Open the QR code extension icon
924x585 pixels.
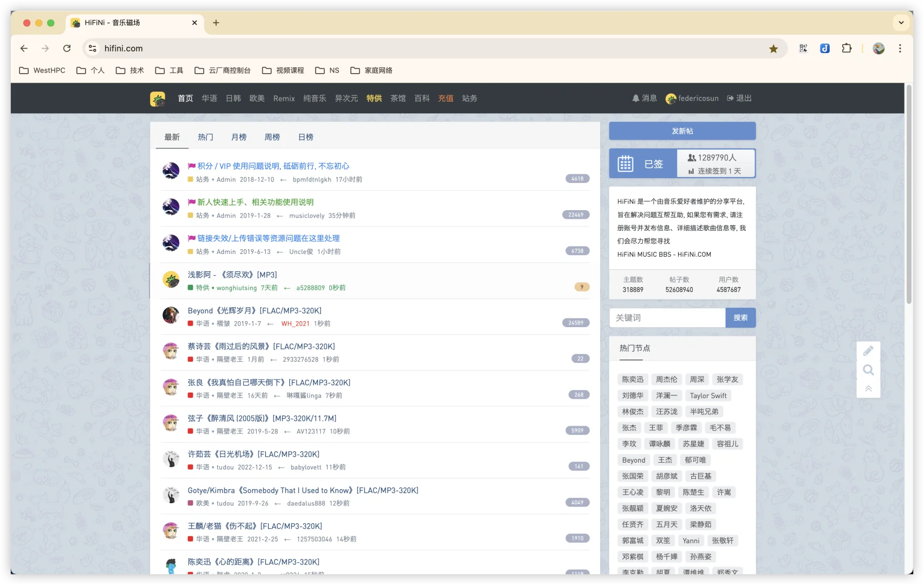803,48
